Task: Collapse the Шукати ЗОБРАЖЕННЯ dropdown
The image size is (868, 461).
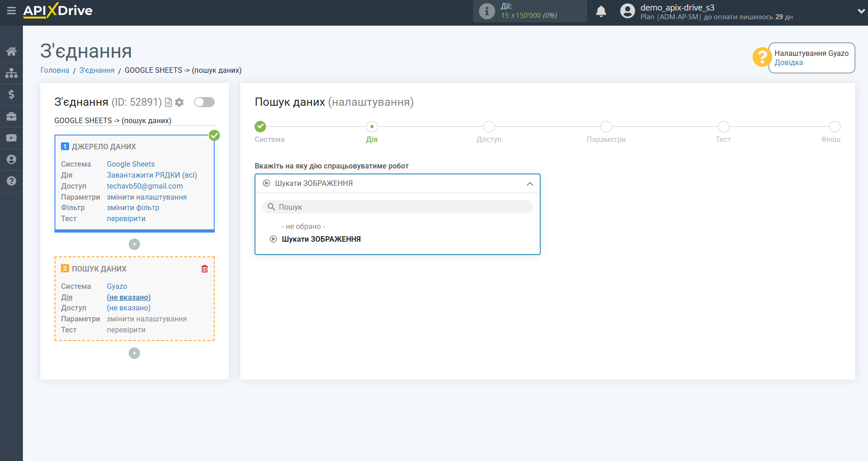Action: click(x=530, y=184)
